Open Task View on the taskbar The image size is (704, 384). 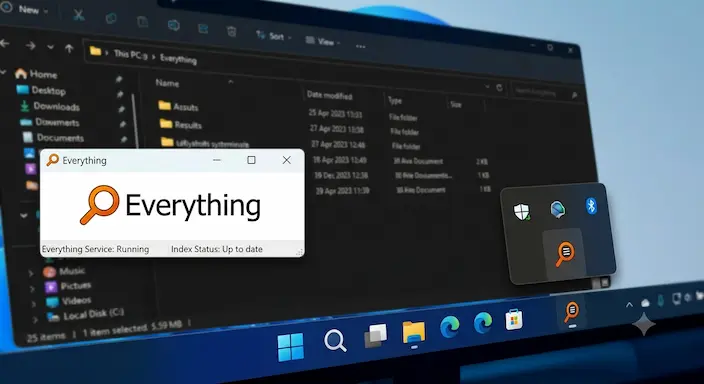click(x=375, y=336)
